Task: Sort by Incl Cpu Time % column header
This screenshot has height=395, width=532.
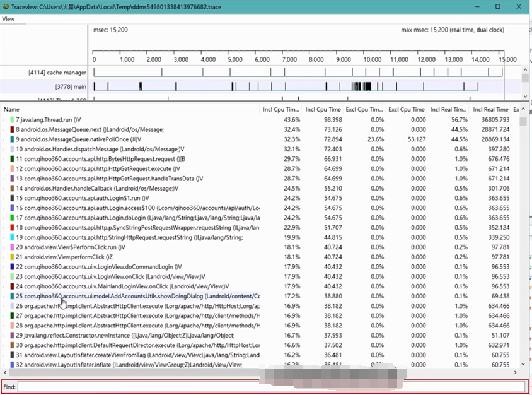Action: pyautogui.click(x=281, y=109)
